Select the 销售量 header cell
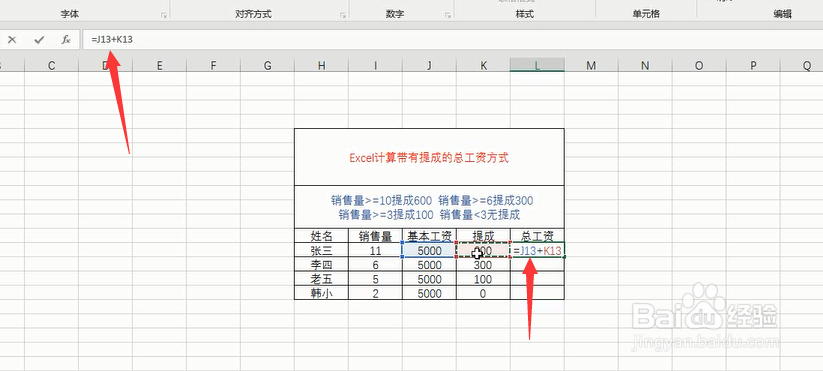Screen dimensions: 823x371 [375, 236]
